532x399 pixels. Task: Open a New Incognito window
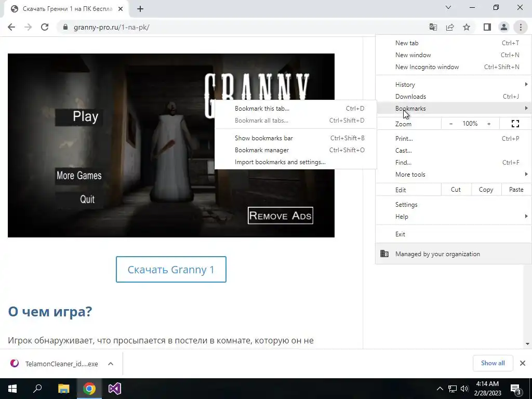point(454,67)
